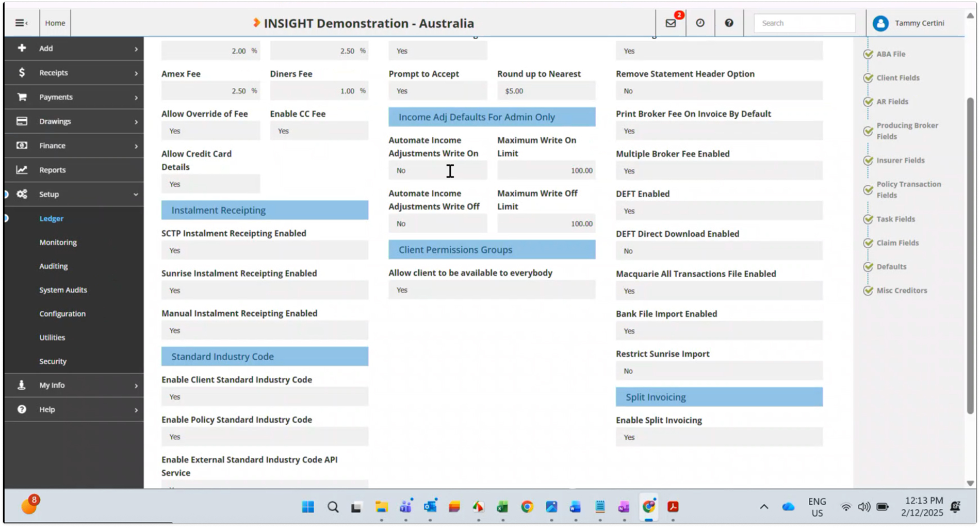Jump to Policy Transaction Fields section

pos(908,189)
